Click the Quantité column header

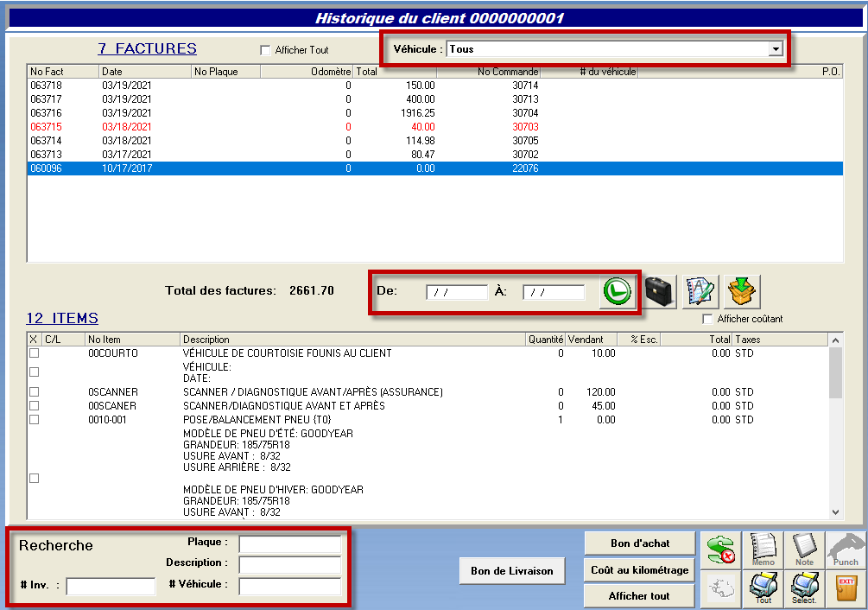(545, 340)
